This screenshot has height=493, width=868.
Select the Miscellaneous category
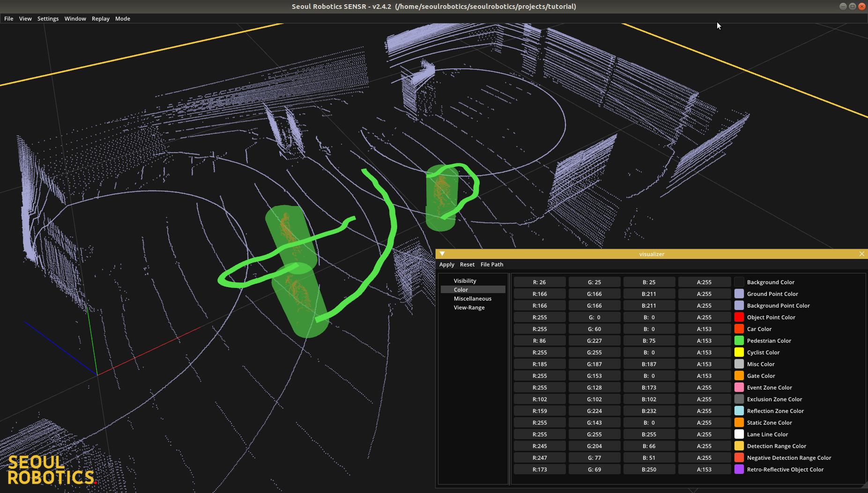pos(473,299)
